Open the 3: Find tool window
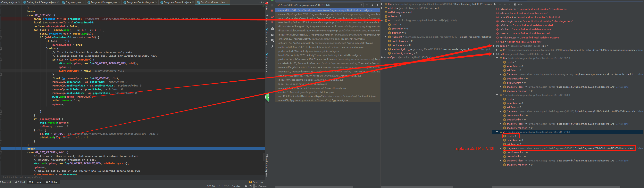Image resolution: width=644 pixels, height=188 pixels. (20, 182)
